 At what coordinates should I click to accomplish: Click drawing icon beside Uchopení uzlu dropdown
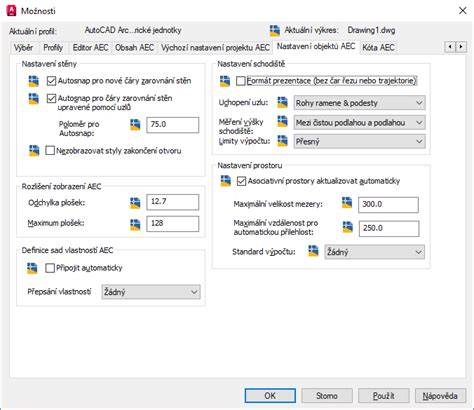click(x=282, y=102)
